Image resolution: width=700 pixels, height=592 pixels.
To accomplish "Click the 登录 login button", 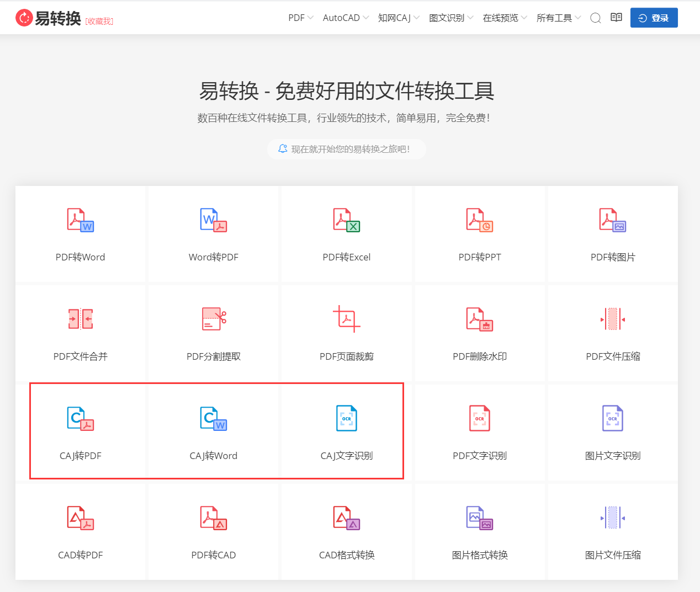I will tap(654, 17).
